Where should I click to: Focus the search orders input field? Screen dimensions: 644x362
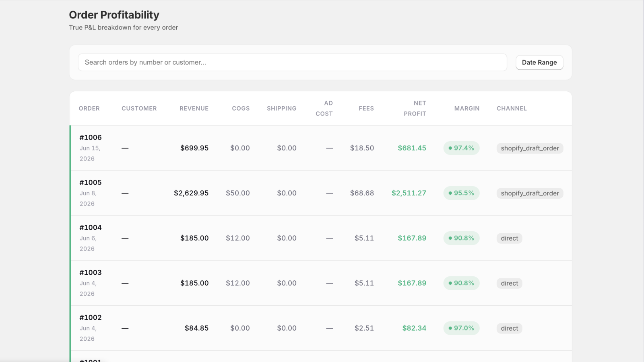(x=292, y=62)
